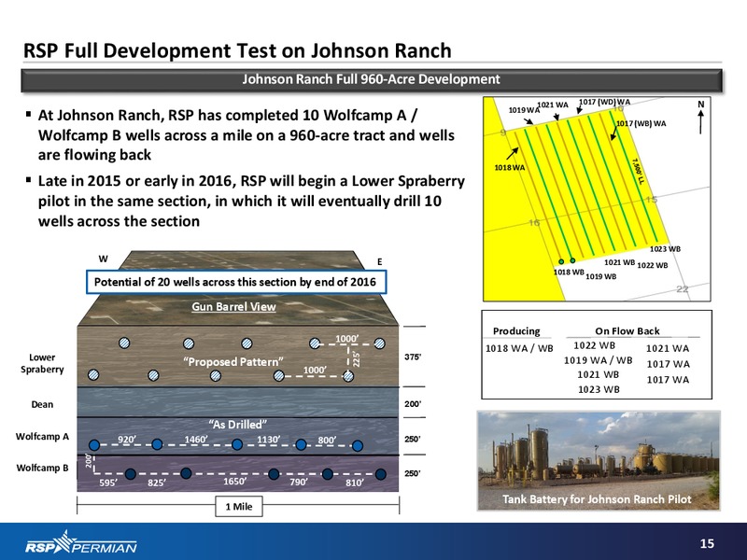Click the 810' spacing label
The height and width of the screenshot is (560, 747).
click(x=355, y=483)
